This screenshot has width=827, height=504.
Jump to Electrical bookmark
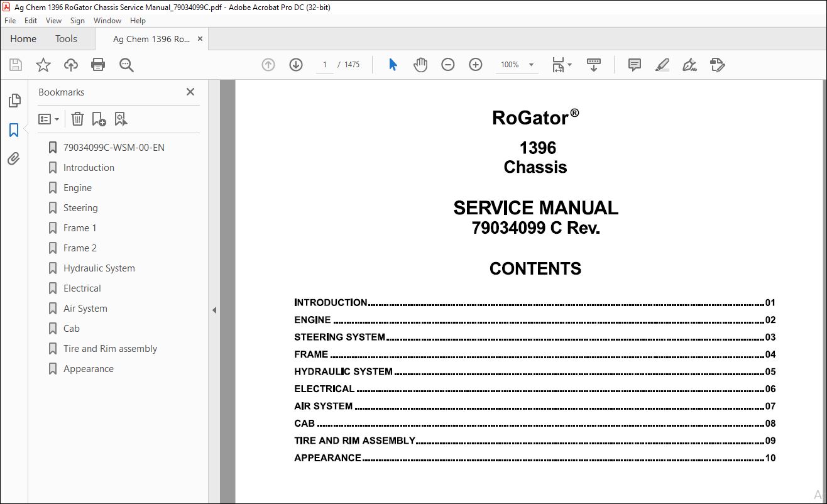tap(82, 288)
